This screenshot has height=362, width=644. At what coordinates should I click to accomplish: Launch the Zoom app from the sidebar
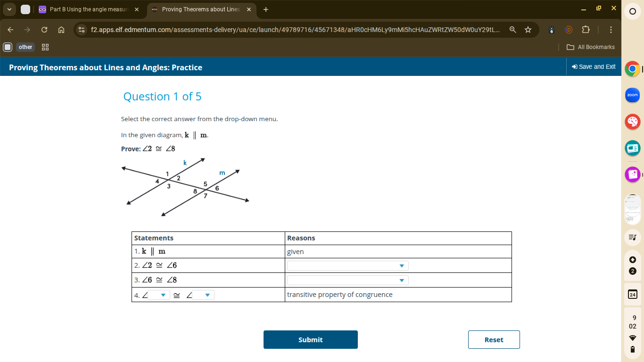[x=632, y=95]
